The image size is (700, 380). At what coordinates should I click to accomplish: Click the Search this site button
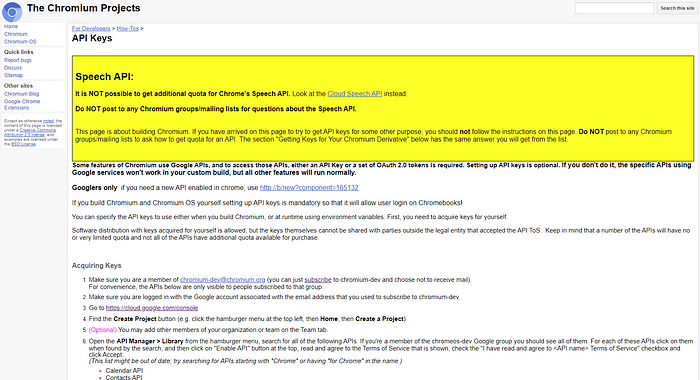[x=677, y=8]
